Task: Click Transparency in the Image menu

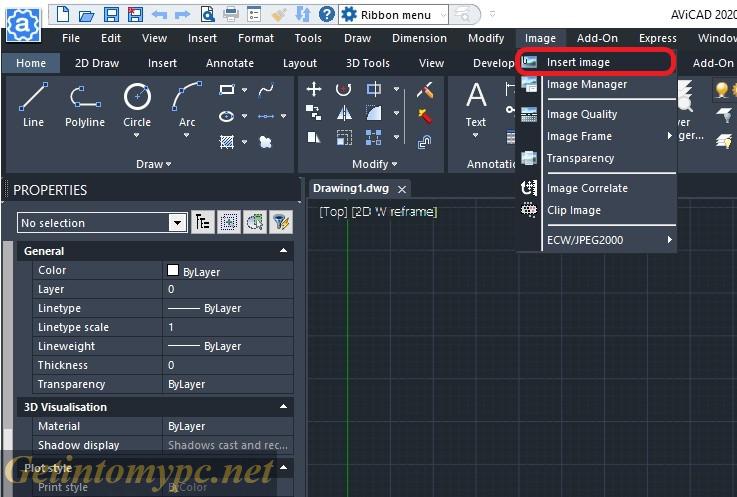Action: [x=597, y=158]
